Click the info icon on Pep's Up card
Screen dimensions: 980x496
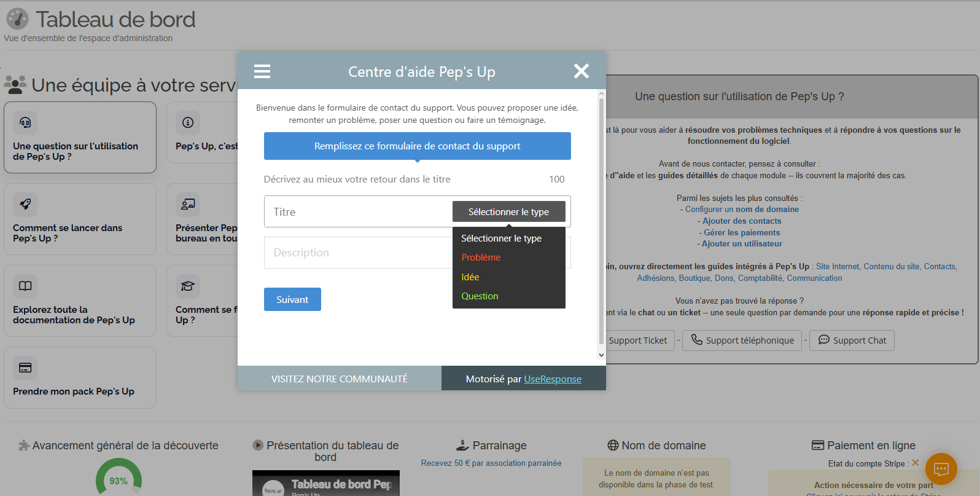(x=188, y=122)
